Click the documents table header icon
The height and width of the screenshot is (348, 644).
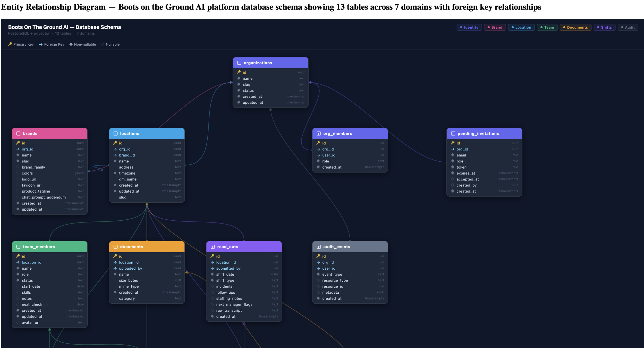[115, 247]
